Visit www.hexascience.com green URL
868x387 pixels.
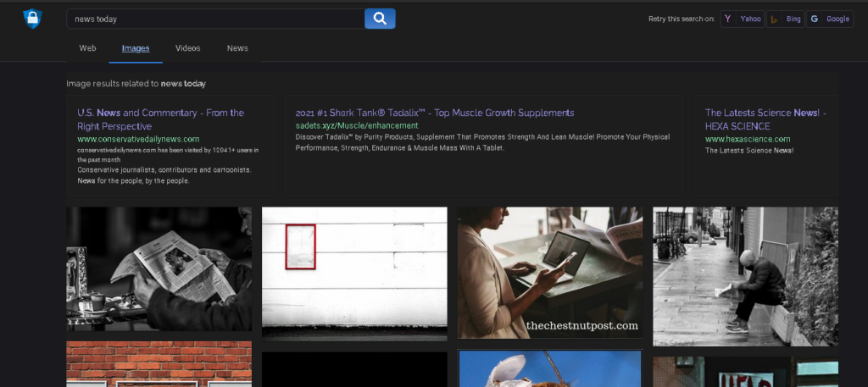[748, 140]
